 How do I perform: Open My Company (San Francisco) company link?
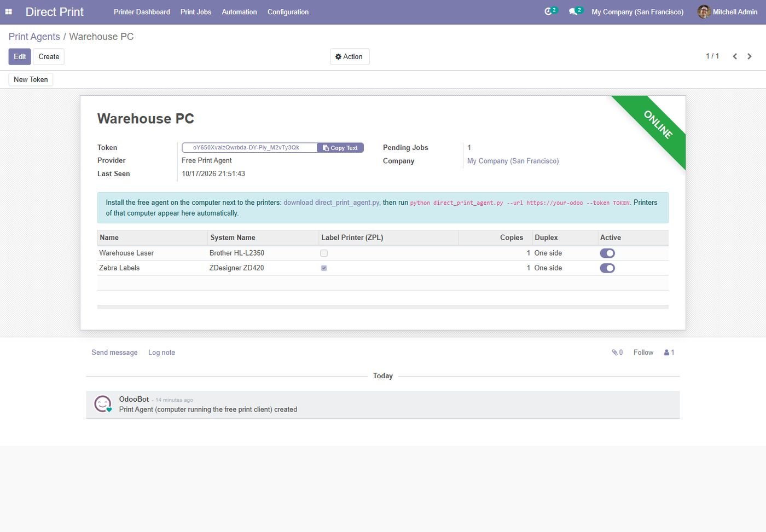pyautogui.click(x=513, y=161)
